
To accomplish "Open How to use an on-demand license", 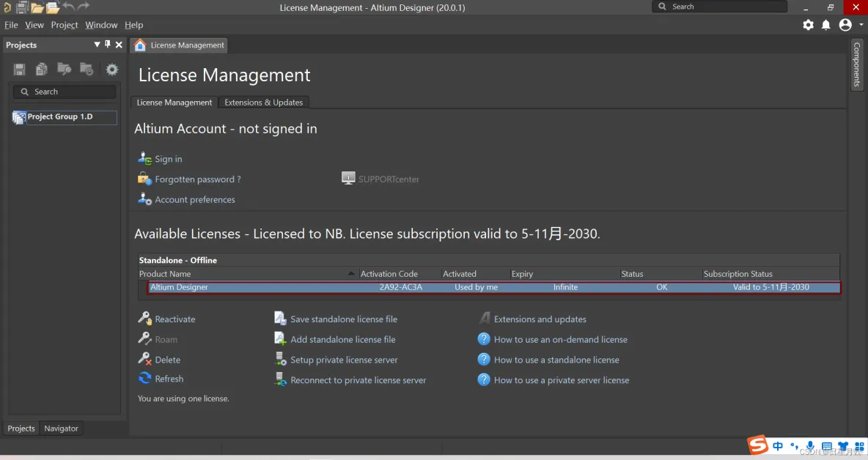I will pos(560,339).
